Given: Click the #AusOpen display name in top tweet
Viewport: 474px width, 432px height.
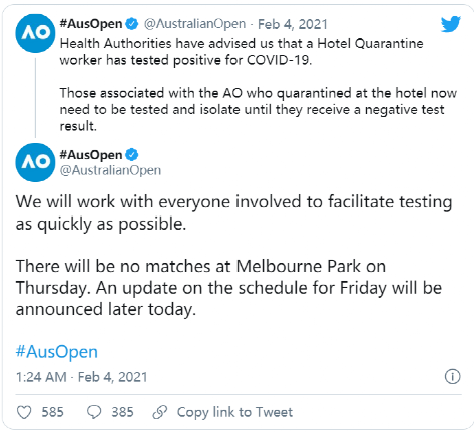Looking at the screenshot, I should [x=91, y=24].
